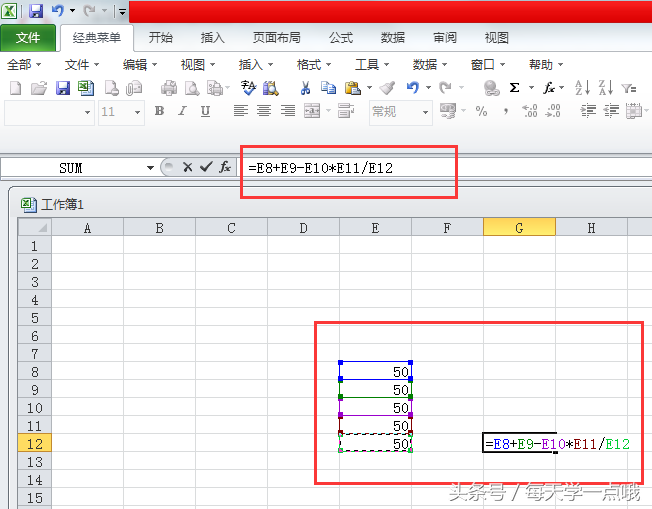Click the New blank document icon
Viewport: 652px width, 509px height.
coord(16,88)
